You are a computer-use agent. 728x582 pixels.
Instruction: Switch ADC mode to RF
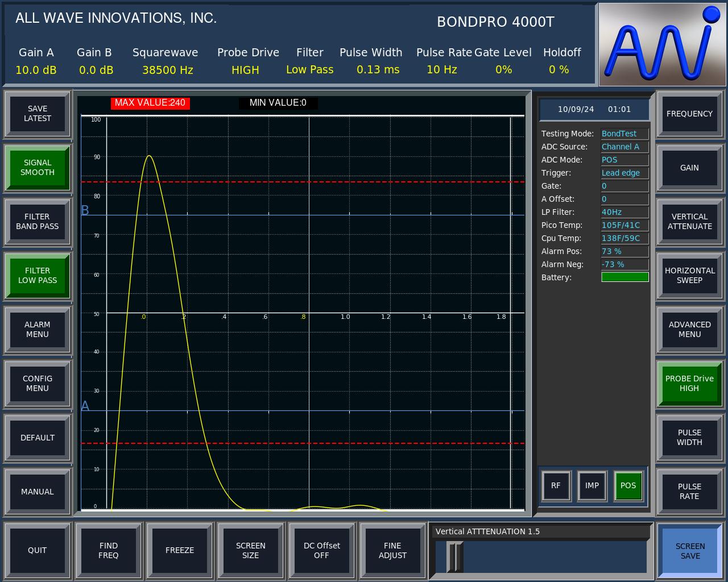[x=556, y=486]
